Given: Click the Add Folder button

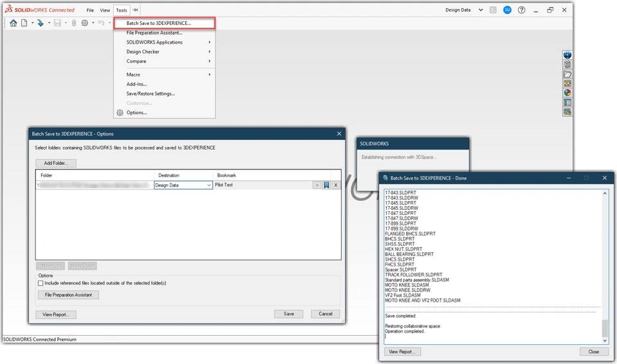Looking at the screenshot, I should 56,163.
